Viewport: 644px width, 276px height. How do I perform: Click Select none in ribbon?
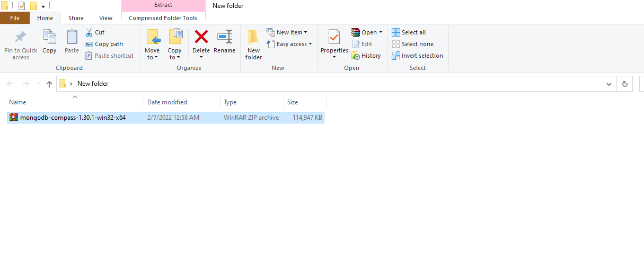(413, 44)
